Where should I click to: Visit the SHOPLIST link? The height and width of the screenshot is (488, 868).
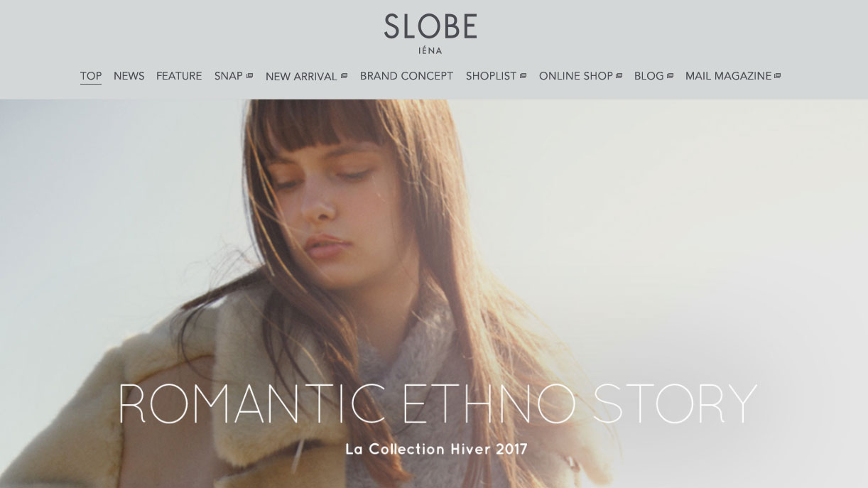[x=491, y=76]
